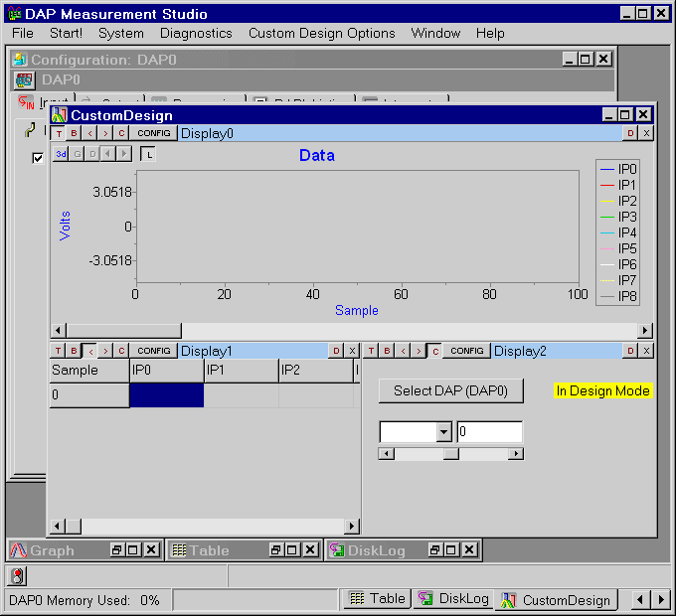Click the T button in Display0 toolbar
This screenshot has height=616, width=676.
(x=59, y=133)
